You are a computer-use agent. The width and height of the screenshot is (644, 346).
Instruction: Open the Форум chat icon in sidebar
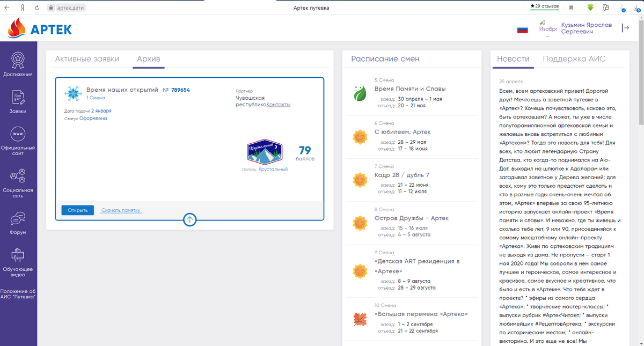18,219
